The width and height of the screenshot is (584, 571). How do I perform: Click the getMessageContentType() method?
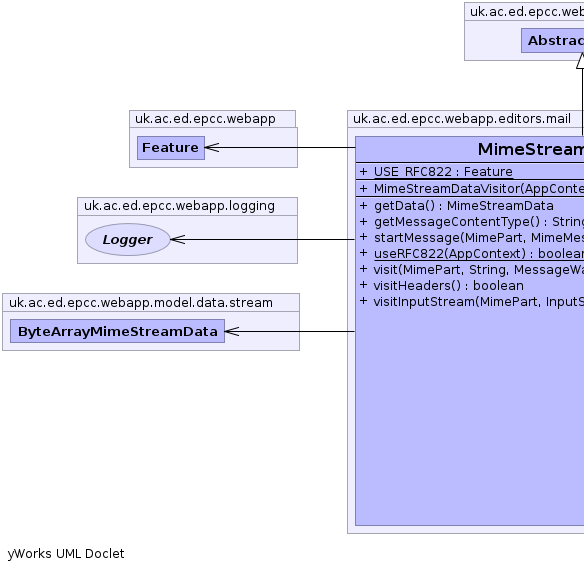click(x=479, y=222)
